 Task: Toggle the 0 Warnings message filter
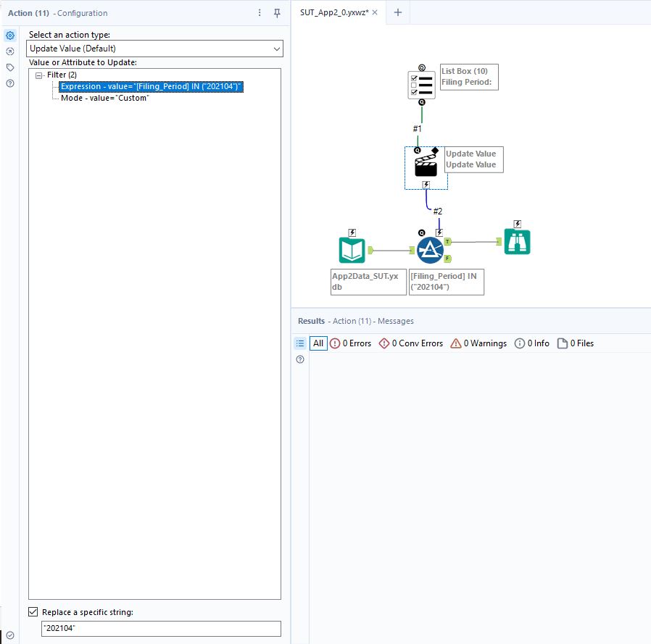point(478,343)
